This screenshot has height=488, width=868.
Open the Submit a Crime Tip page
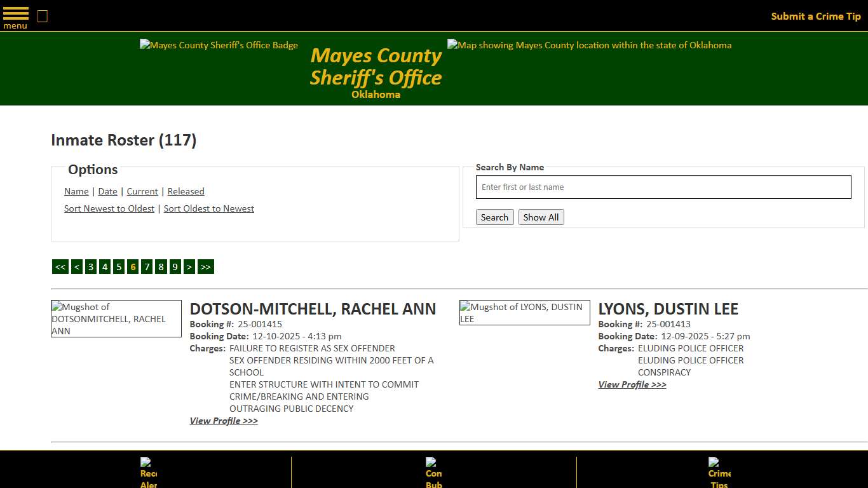[x=816, y=16]
